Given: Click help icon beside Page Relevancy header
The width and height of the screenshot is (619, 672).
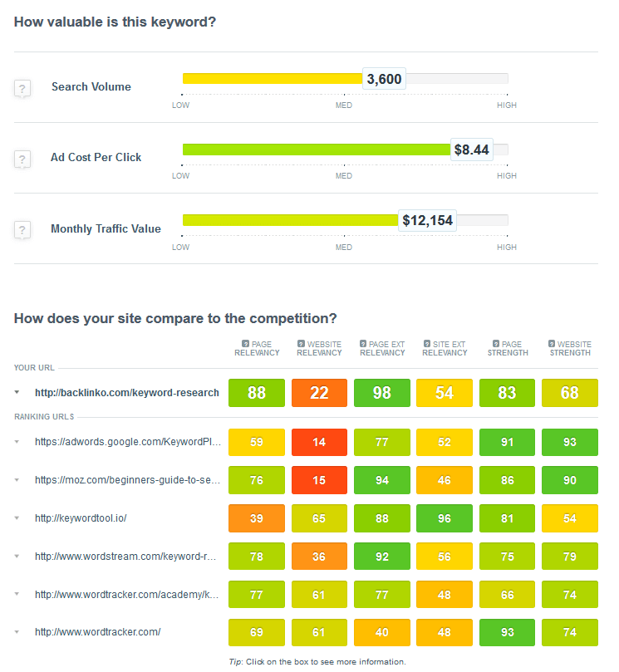Looking at the screenshot, I should 246,344.
